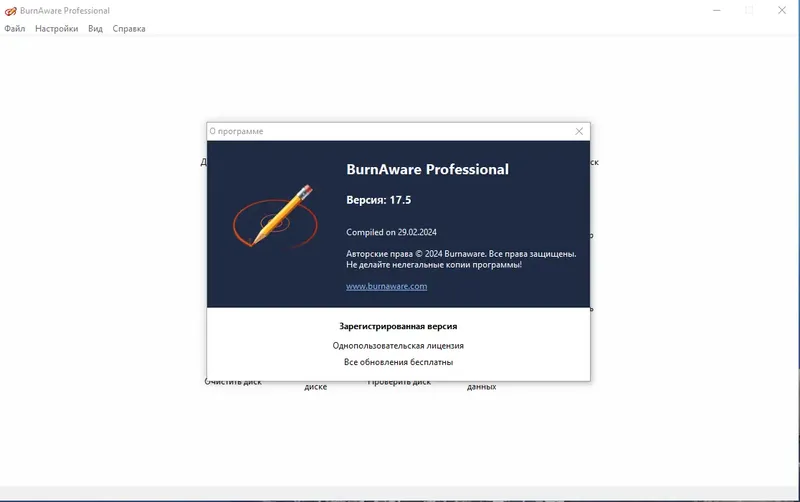This screenshot has width=800, height=502.
Task: Click the О программе dialog title
Action: click(x=236, y=131)
